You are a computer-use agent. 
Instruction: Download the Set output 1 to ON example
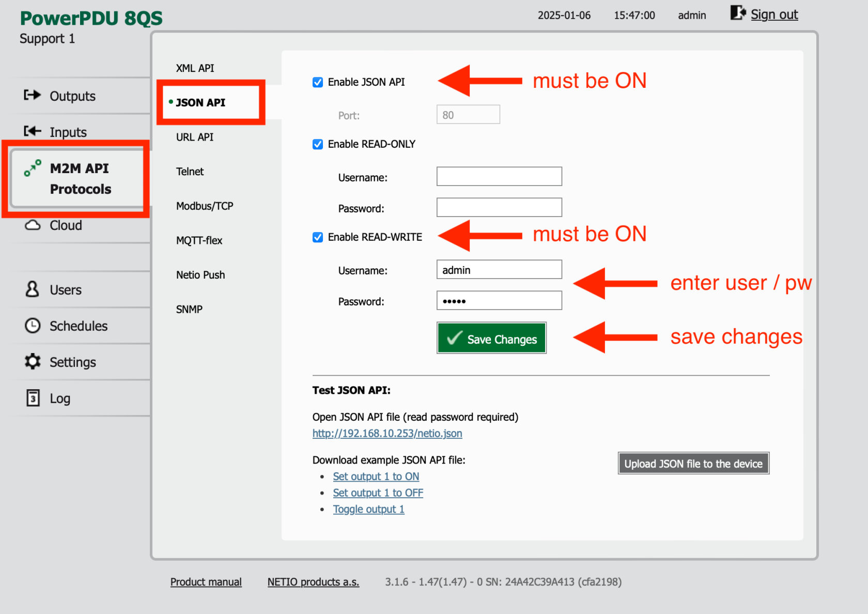[376, 477]
